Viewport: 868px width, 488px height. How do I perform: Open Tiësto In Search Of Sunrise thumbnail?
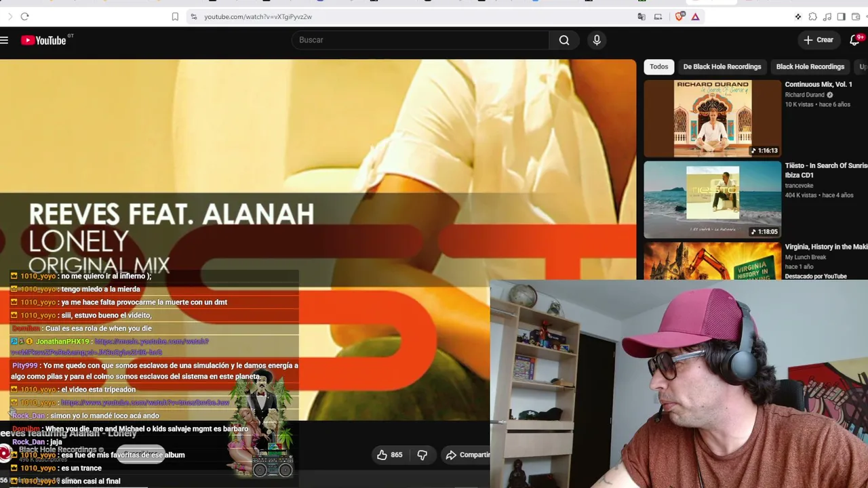point(713,199)
